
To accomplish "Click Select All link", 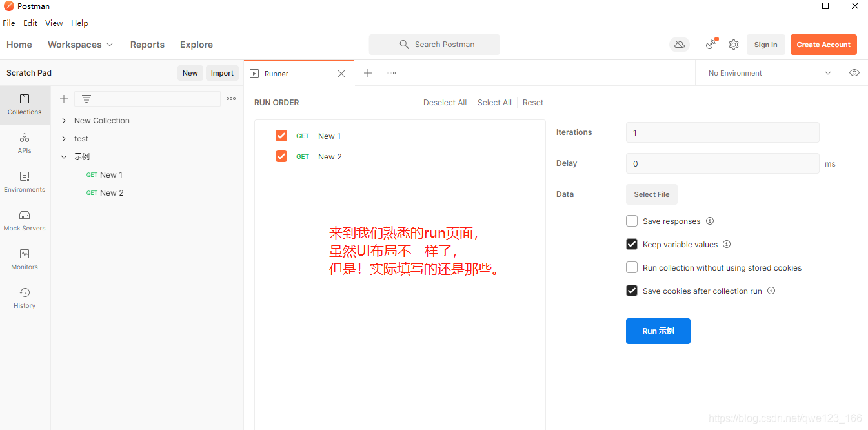I will (x=494, y=103).
